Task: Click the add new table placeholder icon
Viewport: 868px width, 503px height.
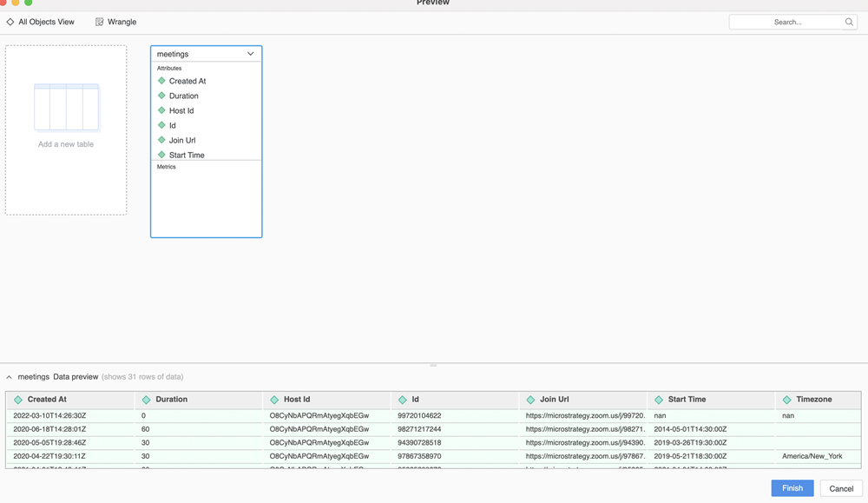Action: pyautogui.click(x=66, y=107)
